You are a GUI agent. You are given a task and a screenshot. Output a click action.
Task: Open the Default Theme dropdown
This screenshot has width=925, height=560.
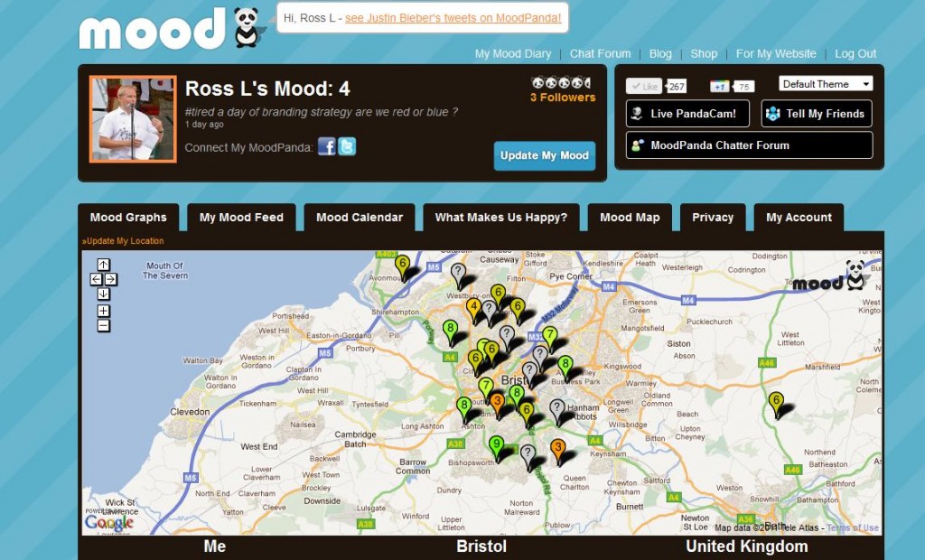coord(826,84)
